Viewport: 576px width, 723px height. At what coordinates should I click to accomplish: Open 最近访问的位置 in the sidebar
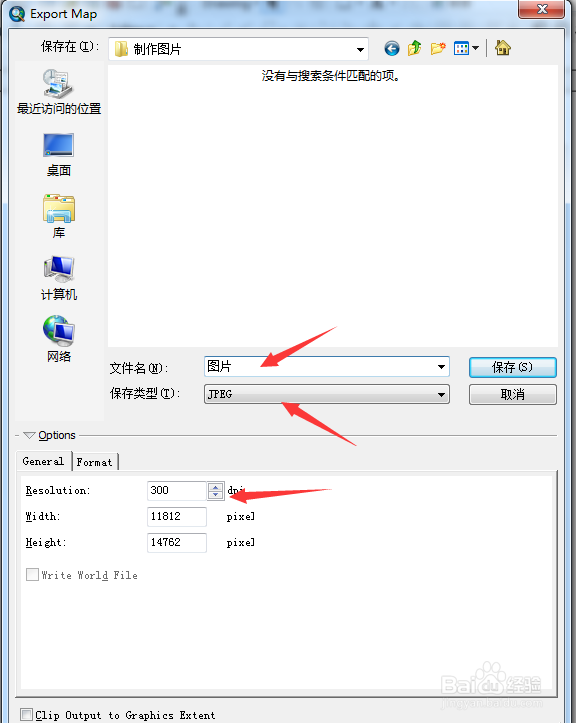click(59, 92)
